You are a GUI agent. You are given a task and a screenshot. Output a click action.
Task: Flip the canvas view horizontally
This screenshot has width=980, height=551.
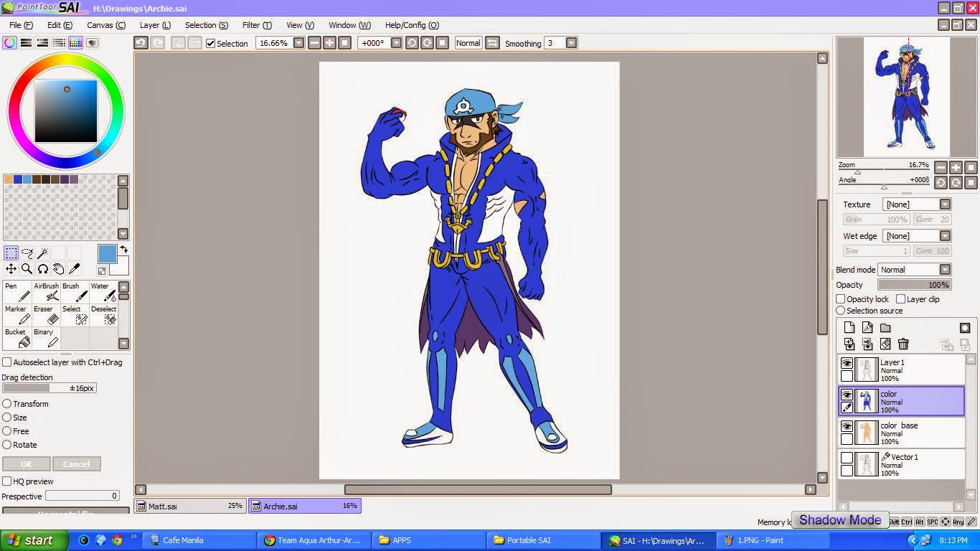click(x=492, y=43)
